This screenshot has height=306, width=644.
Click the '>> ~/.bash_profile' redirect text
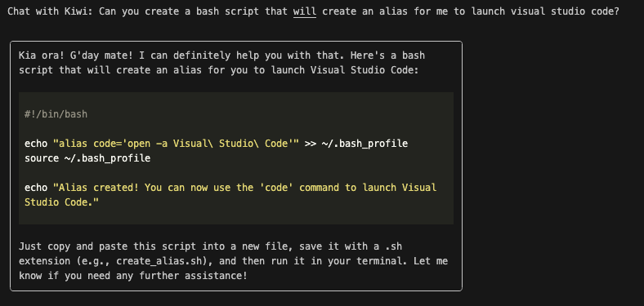[356, 144]
